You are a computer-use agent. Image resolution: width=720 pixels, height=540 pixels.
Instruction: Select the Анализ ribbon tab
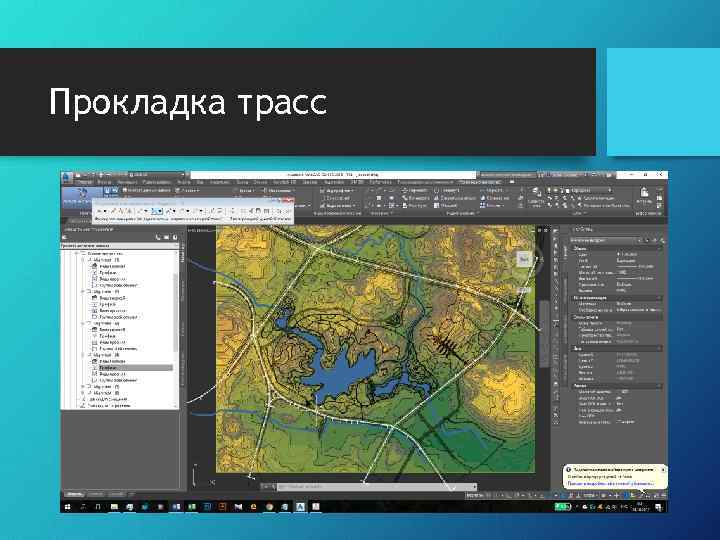click(x=183, y=182)
